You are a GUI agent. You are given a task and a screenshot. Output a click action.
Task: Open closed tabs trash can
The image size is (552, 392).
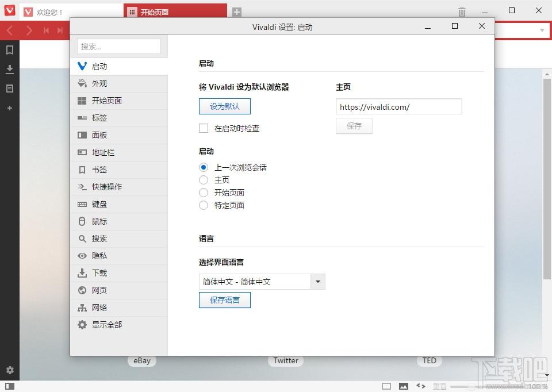point(462,12)
